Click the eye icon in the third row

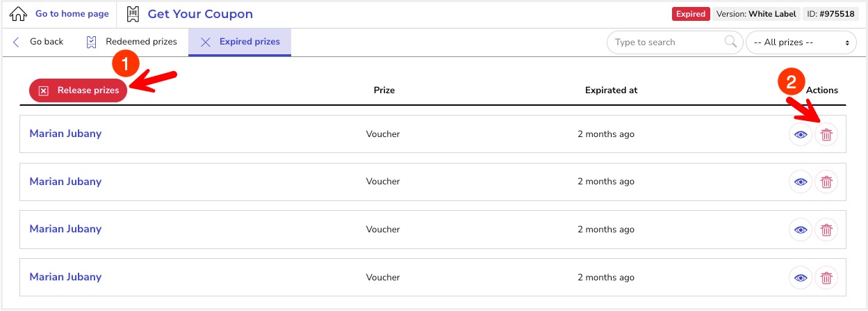pyautogui.click(x=801, y=229)
